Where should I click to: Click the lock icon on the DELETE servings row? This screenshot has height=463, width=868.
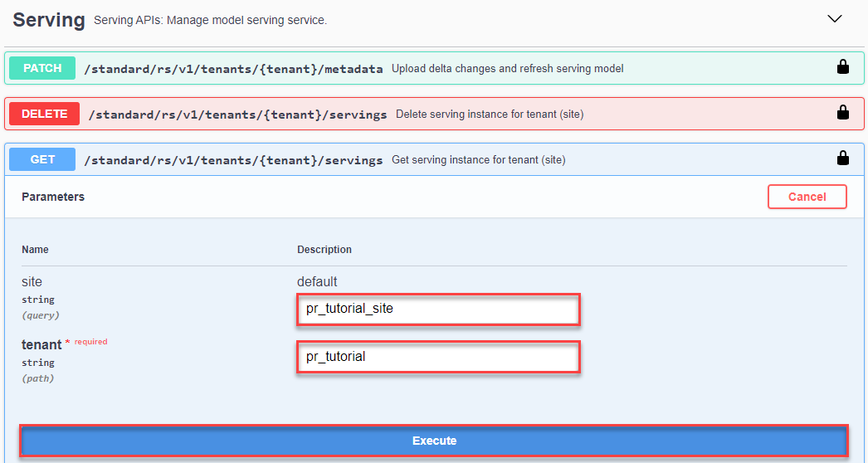tap(842, 113)
